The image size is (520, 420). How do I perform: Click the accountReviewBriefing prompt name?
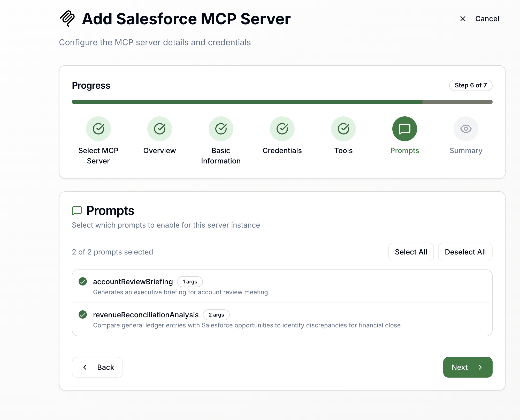(133, 282)
